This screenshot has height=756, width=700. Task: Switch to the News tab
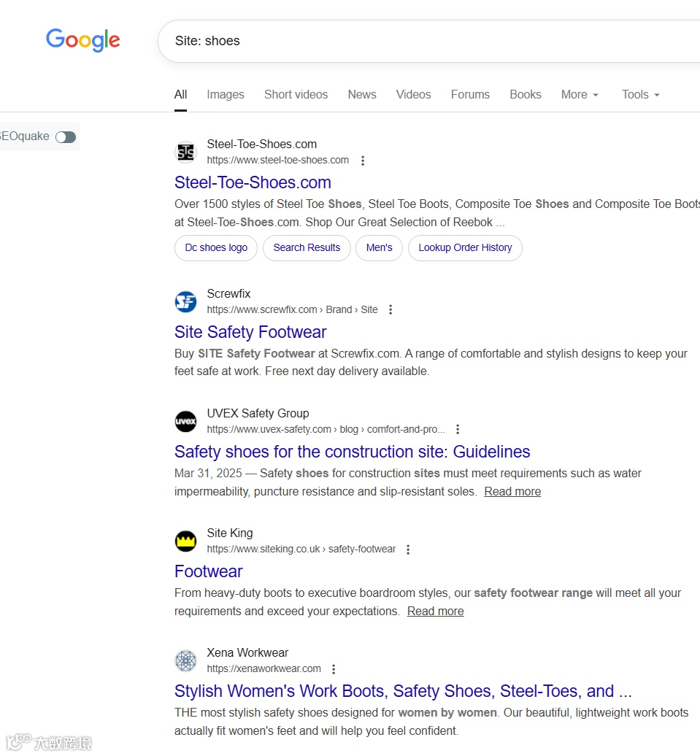tap(362, 95)
